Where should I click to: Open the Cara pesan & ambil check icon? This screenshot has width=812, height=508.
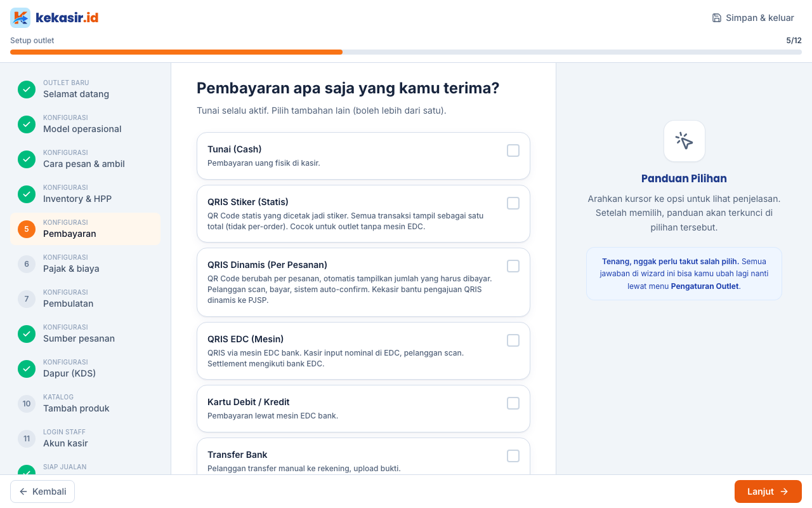click(x=27, y=159)
